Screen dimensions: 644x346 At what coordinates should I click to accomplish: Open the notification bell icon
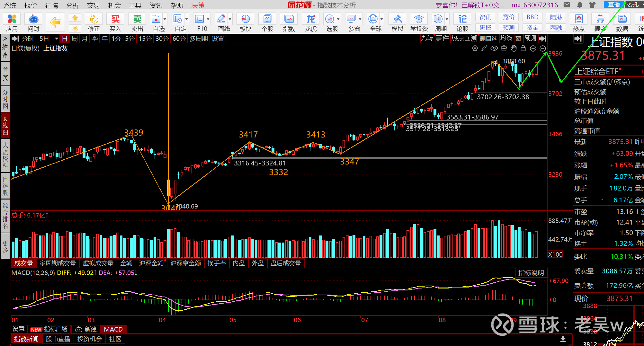pyautogui.click(x=580, y=5)
